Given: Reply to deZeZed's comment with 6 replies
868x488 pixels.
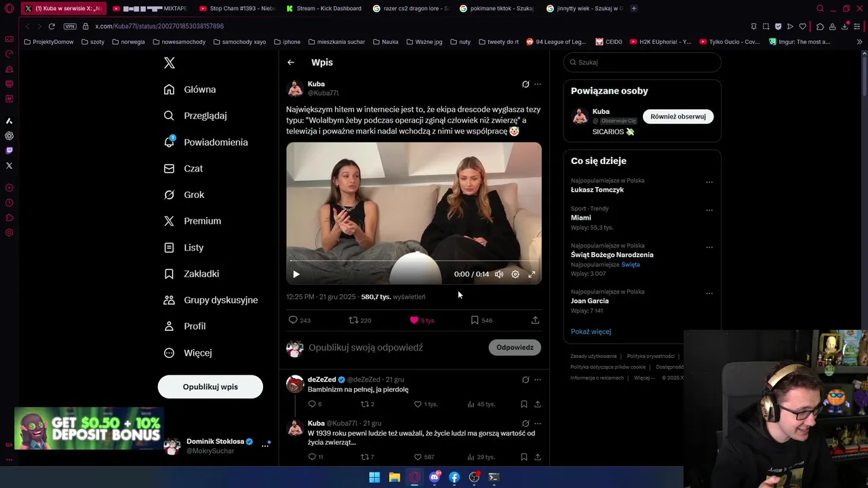Looking at the screenshot, I should point(315,404).
